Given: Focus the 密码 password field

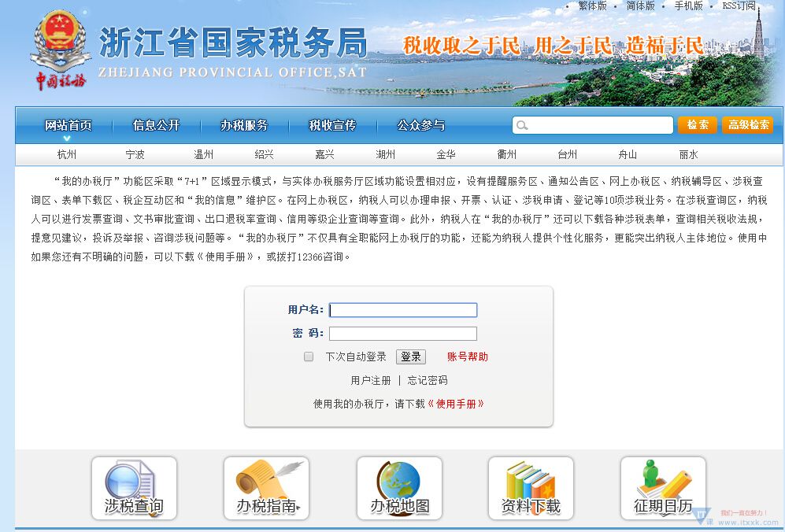Looking at the screenshot, I should click(403, 334).
